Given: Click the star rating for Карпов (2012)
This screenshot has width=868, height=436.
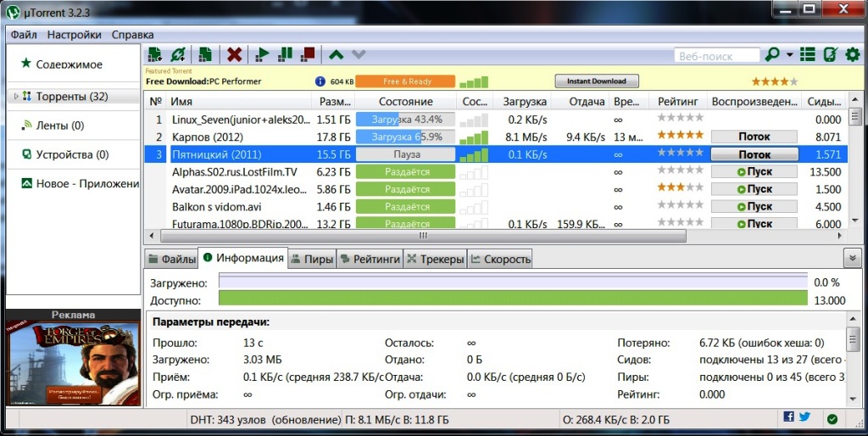Looking at the screenshot, I should 680,136.
